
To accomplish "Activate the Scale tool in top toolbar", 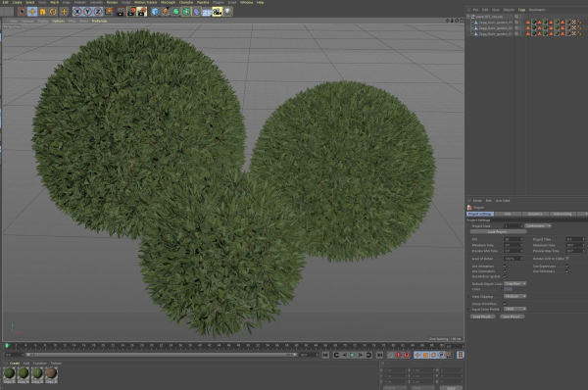I will point(43,12).
